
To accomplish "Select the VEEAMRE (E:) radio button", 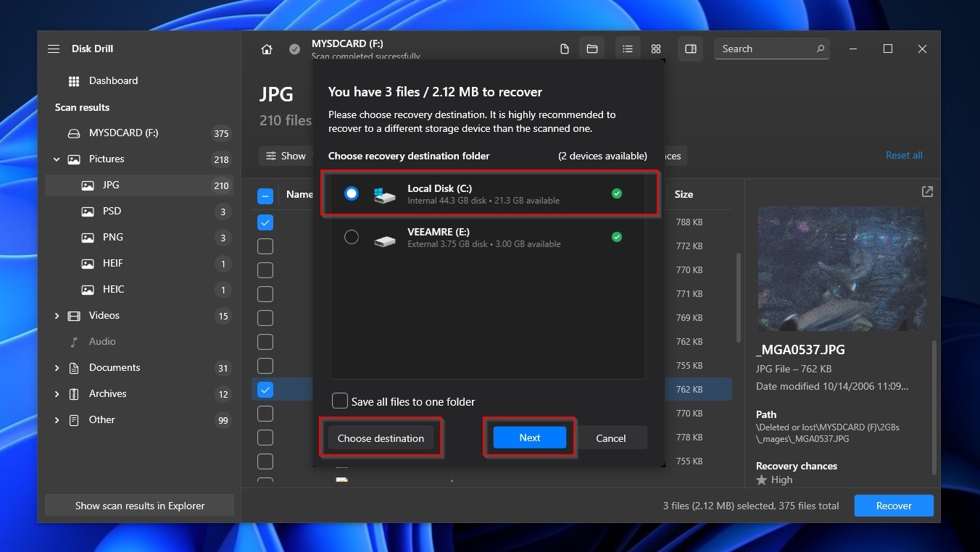I will coord(352,237).
